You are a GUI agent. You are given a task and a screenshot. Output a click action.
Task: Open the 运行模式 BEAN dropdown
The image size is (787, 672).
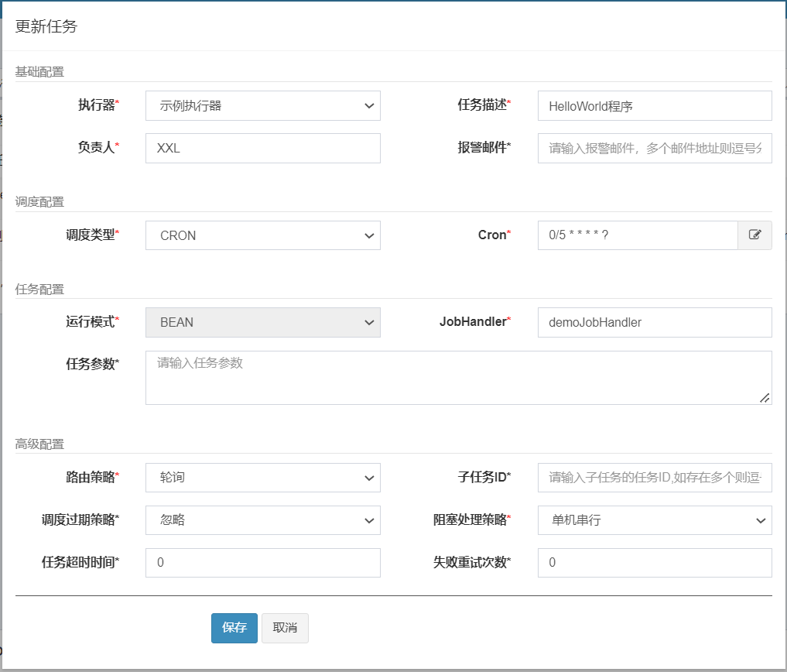point(263,322)
